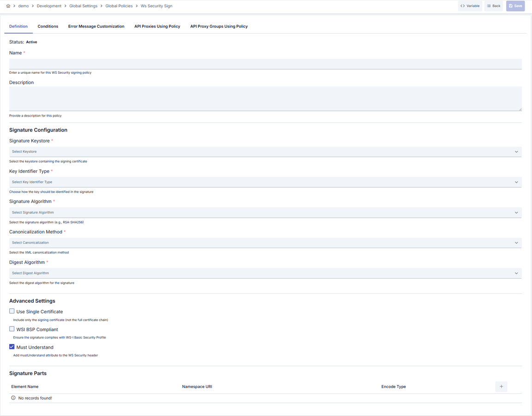Open the Conditions tab

(48, 26)
